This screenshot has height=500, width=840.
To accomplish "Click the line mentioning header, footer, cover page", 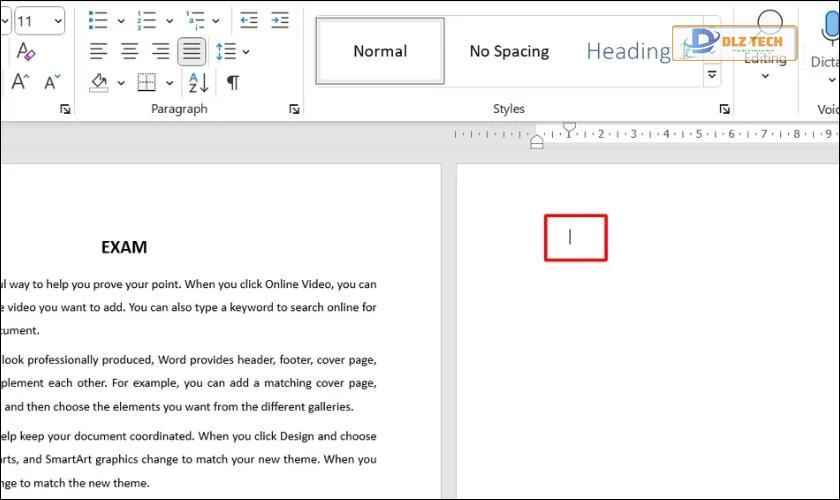I will tap(188, 360).
